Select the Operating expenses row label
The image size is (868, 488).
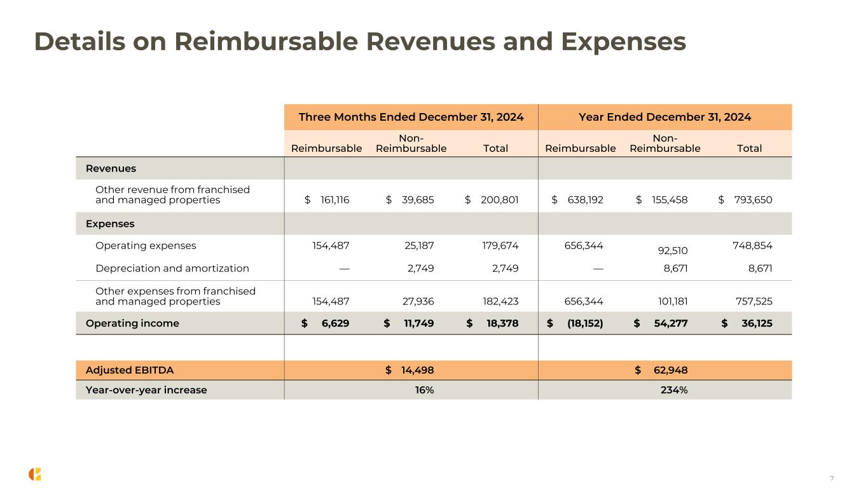pyautogui.click(x=146, y=245)
